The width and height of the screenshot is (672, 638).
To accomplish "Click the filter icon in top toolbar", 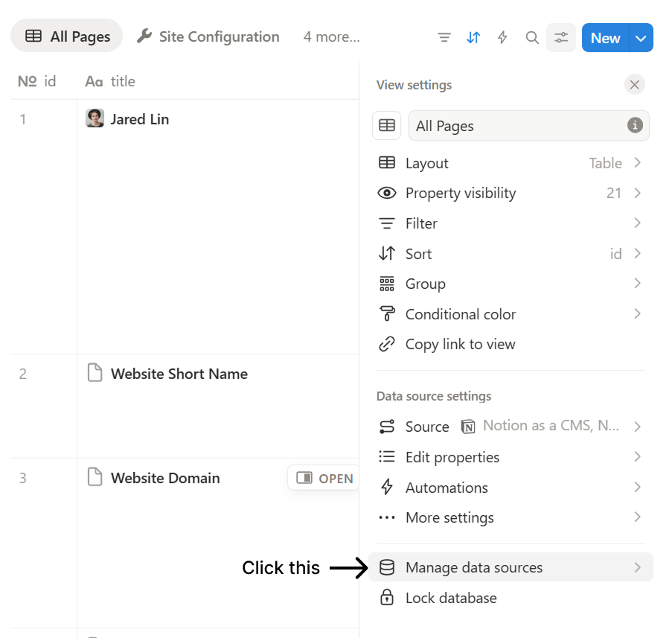I will coord(444,37).
